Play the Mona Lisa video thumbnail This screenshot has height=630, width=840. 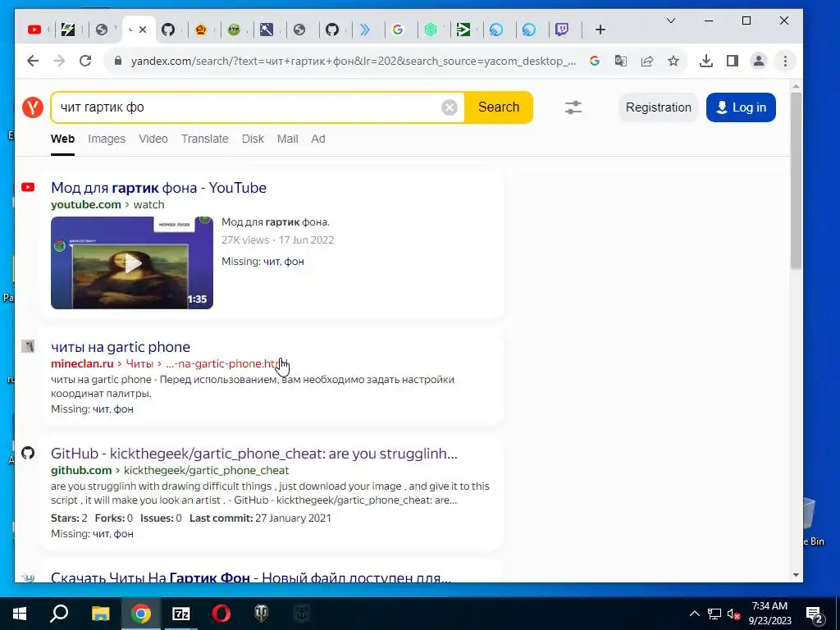[132, 262]
